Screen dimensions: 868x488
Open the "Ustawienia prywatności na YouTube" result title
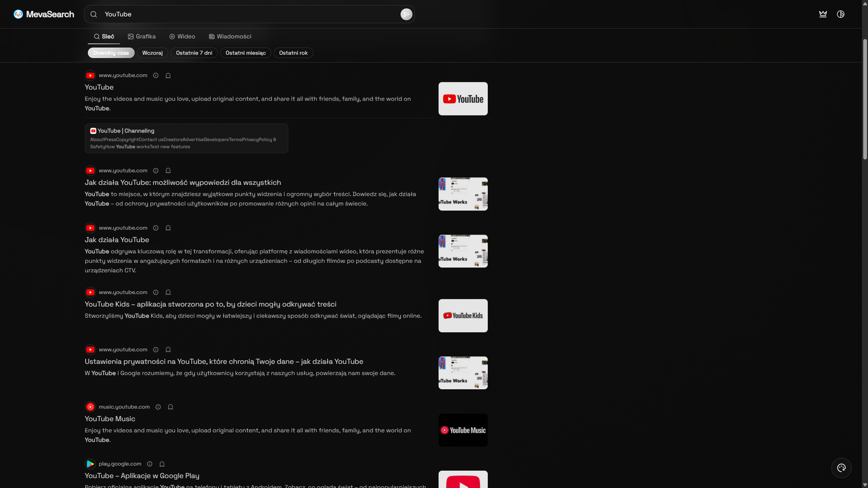point(224,362)
